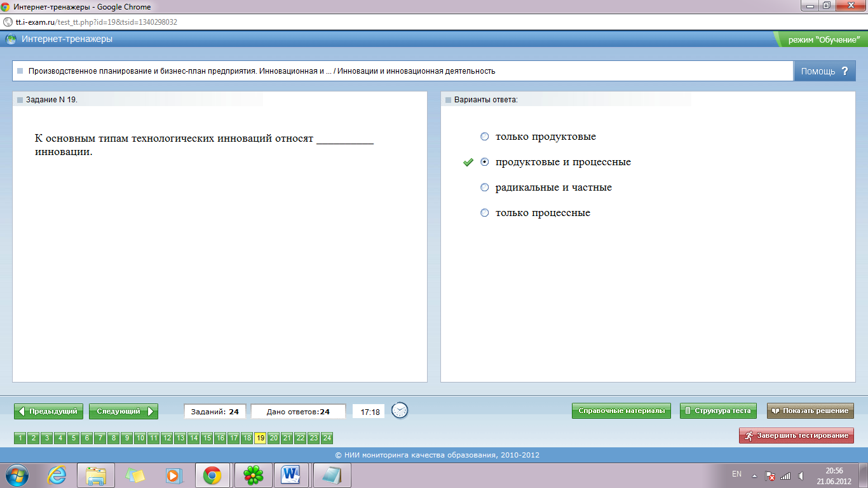Jump to question 14
The image size is (868, 488).
click(x=194, y=438)
